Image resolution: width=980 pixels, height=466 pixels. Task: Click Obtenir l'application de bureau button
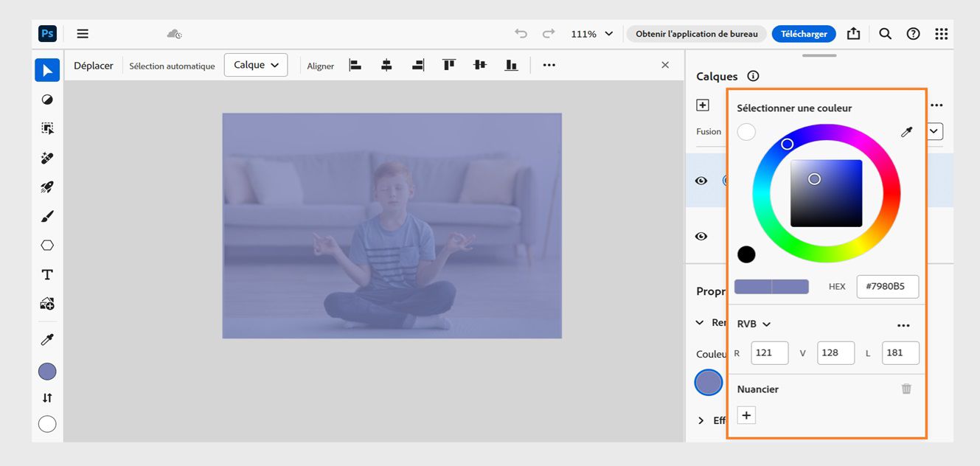696,34
